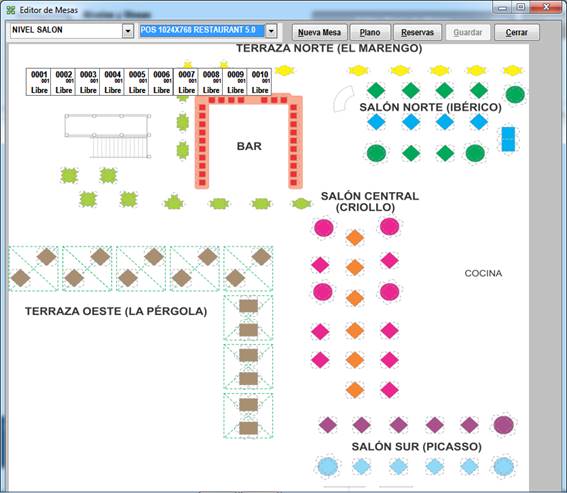Select the top-left pink round table in Salón Central
Screen dimensions: 567x493
[x=324, y=228]
